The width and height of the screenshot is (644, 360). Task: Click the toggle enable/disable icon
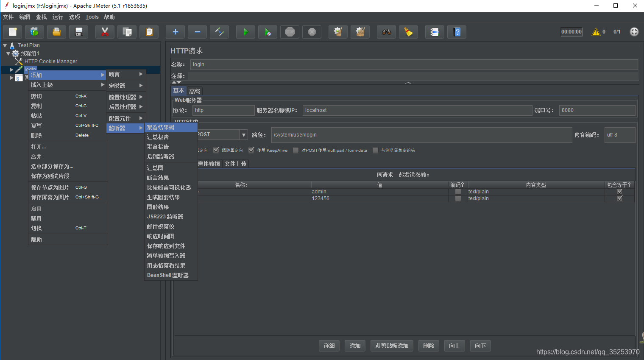pos(220,32)
